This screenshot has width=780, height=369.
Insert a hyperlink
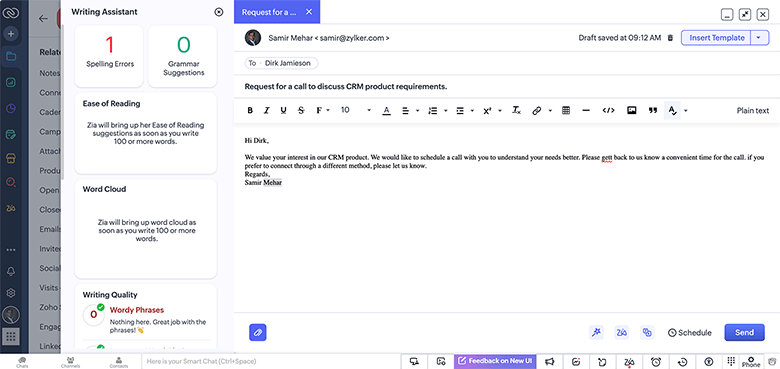[x=537, y=110]
